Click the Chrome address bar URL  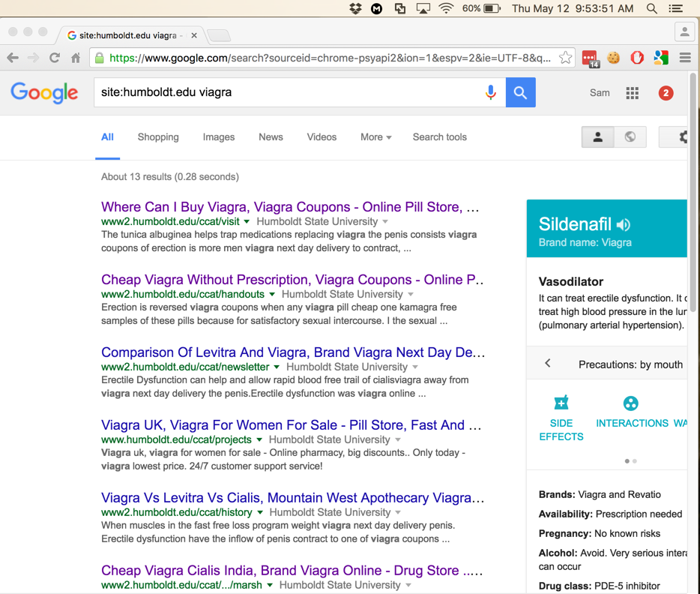click(x=330, y=58)
